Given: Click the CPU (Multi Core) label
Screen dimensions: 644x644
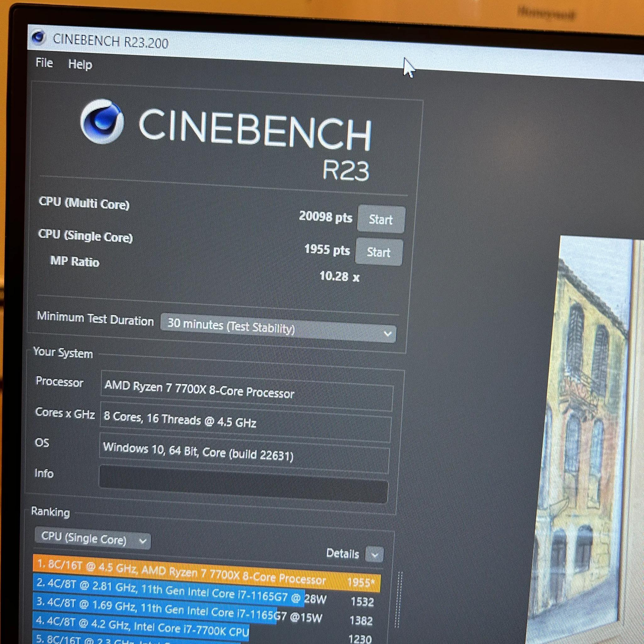Looking at the screenshot, I should click(x=84, y=203).
